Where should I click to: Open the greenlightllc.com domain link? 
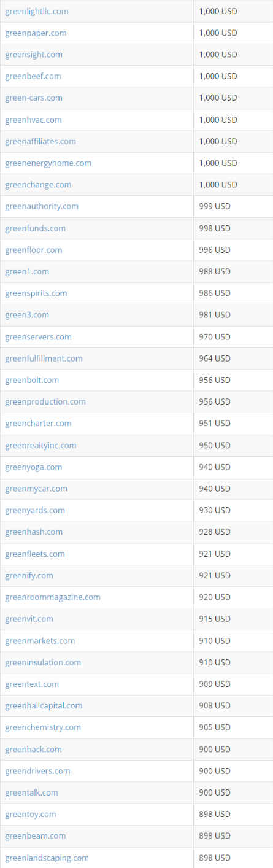(x=37, y=11)
